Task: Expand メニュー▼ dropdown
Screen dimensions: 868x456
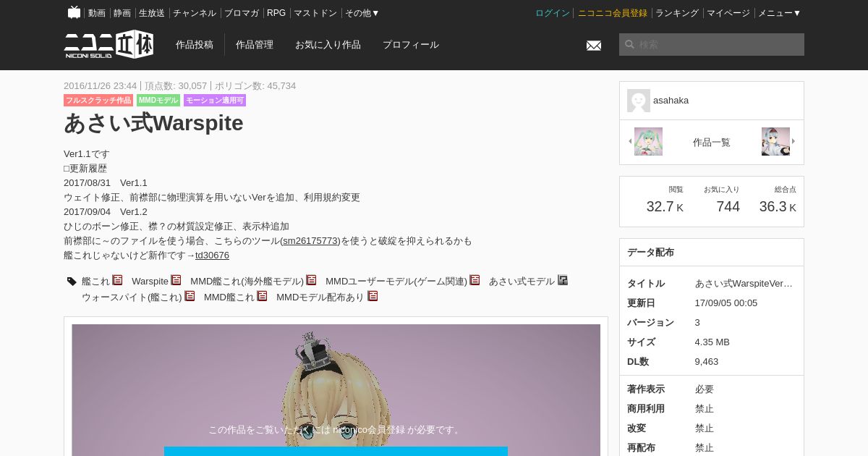Action: pos(780,13)
